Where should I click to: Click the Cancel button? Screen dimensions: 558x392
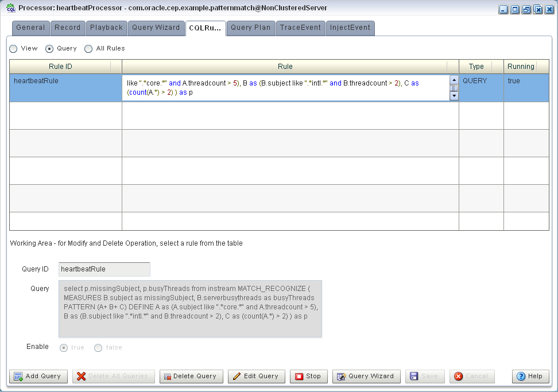click(x=472, y=377)
